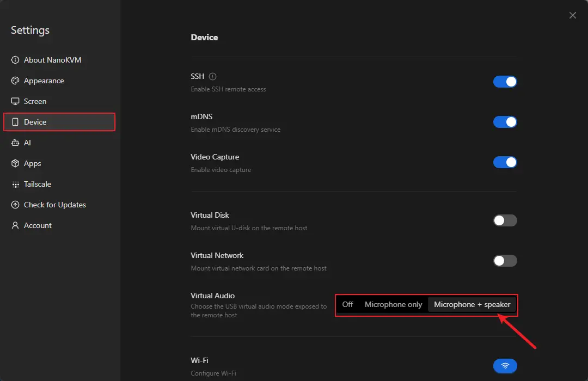
Task: Click 'Mount virtual U-disk on the remote host'
Action: [249, 228]
